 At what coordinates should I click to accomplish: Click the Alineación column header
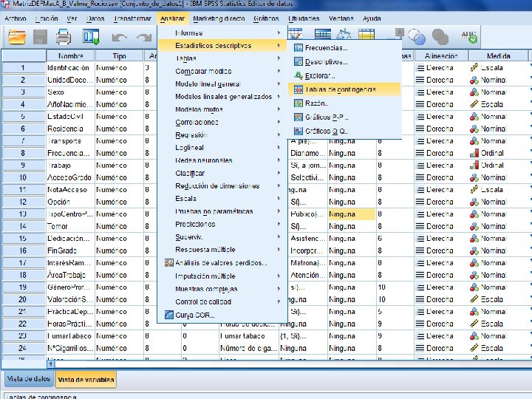coord(441,55)
